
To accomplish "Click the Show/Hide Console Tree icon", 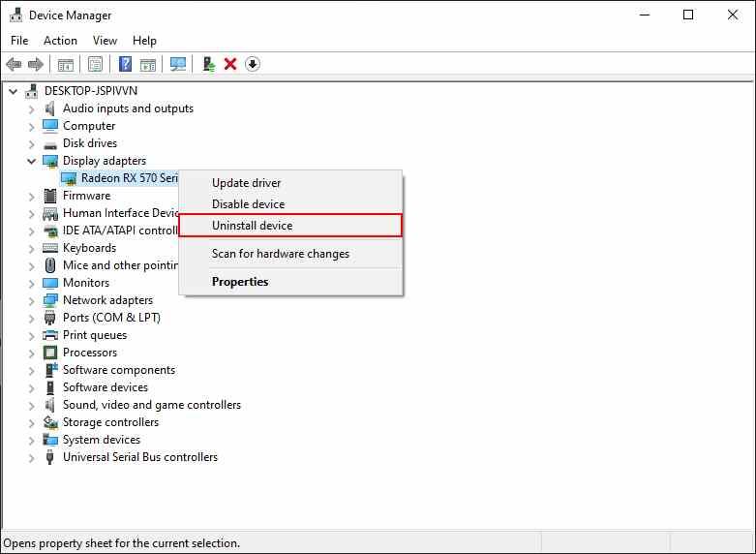I will tap(66, 64).
